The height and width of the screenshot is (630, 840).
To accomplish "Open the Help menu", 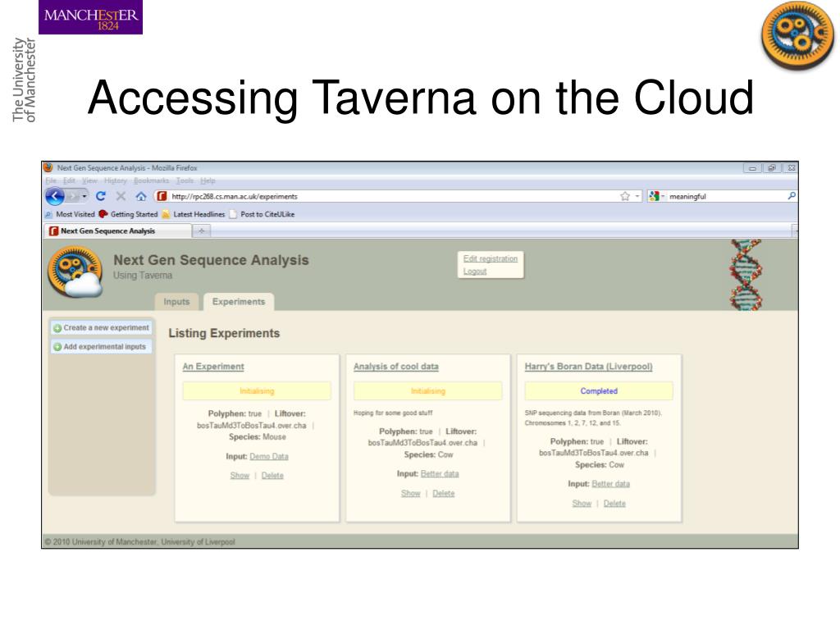I will tap(208, 181).
